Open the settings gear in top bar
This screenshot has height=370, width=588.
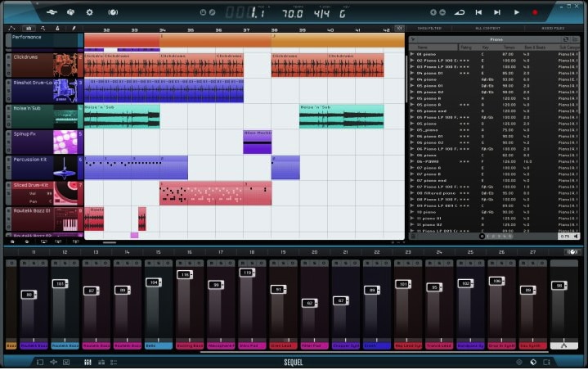(89, 12)
